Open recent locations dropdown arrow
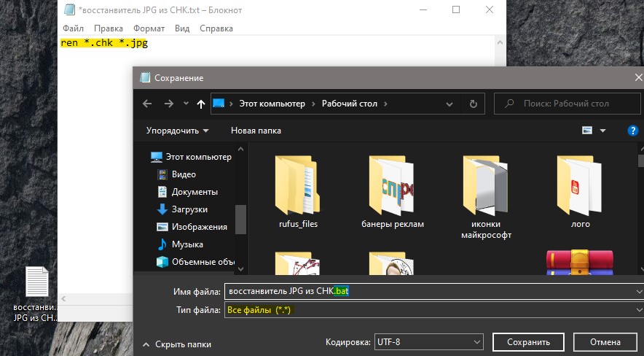Image resolution: width=644 pixels, height=356 pixels. (x=186, y=104)
